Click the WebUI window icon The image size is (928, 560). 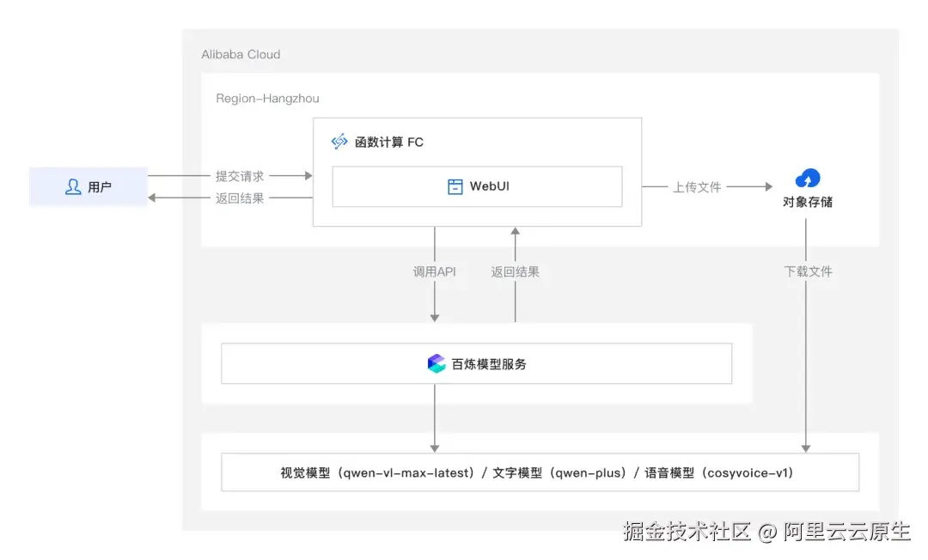point(455,186)
